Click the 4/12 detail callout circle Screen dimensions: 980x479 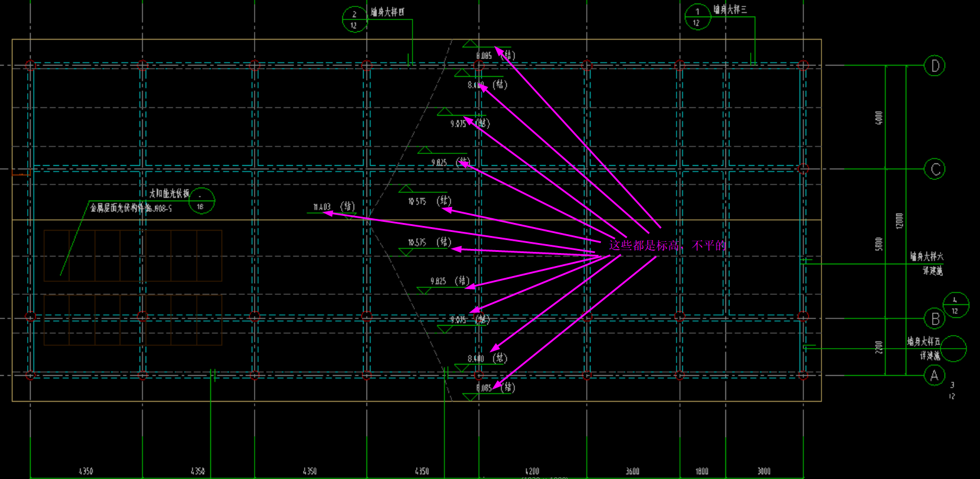(955, 305)
